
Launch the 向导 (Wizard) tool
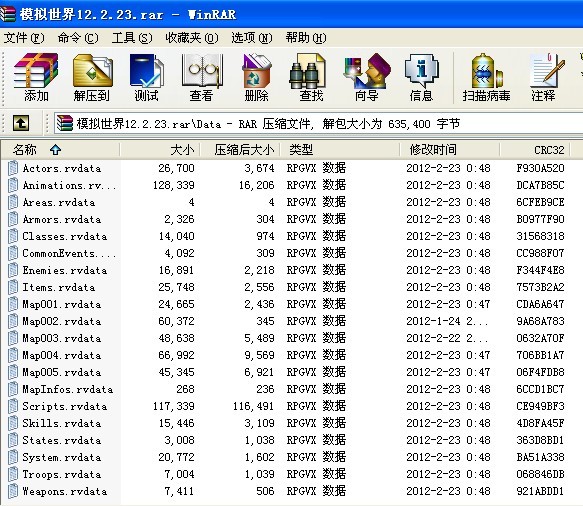367,77
